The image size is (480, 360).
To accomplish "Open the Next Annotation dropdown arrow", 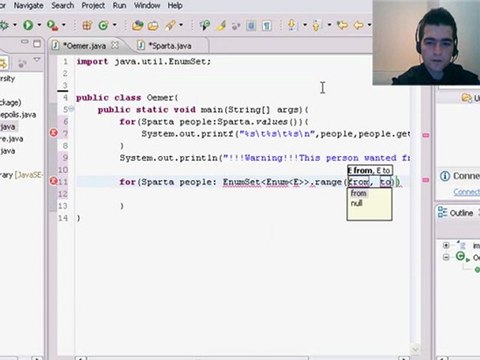I will click(x=305, y=25).
